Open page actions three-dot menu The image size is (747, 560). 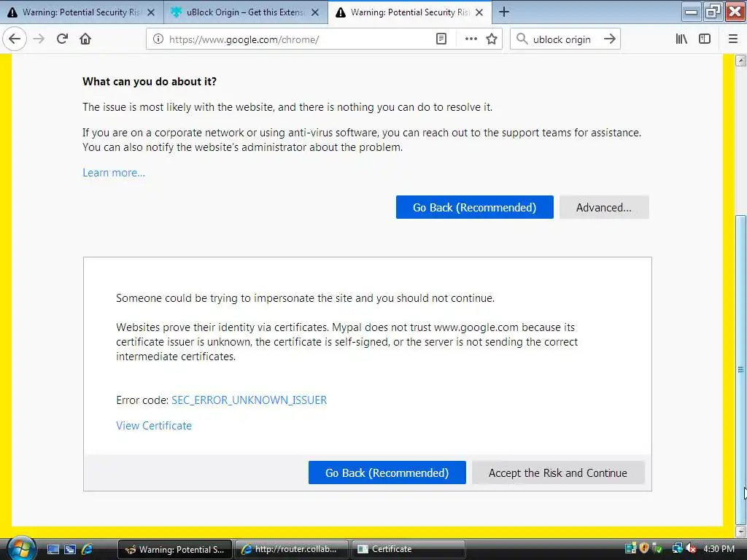471,39
